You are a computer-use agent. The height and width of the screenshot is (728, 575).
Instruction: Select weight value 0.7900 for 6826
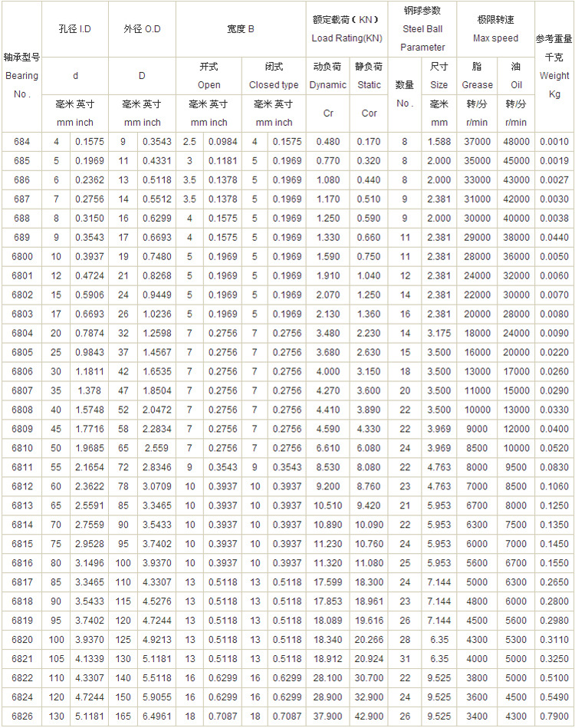[554, 716]
